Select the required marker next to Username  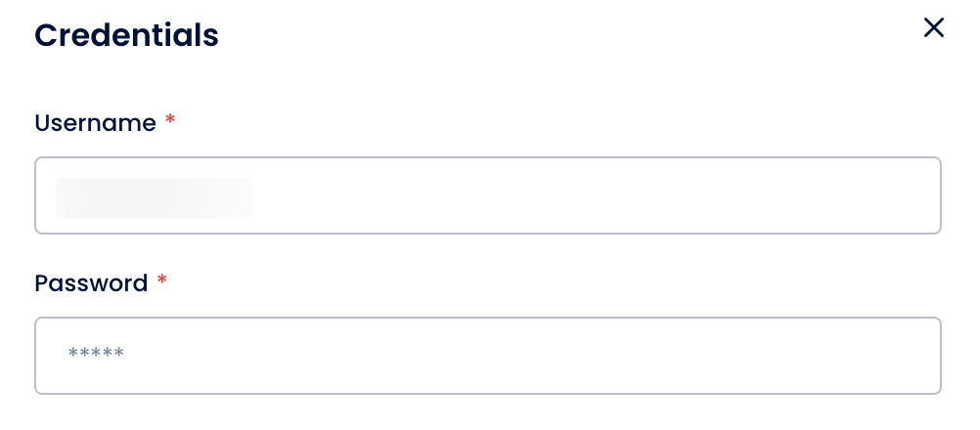(170, 120)
